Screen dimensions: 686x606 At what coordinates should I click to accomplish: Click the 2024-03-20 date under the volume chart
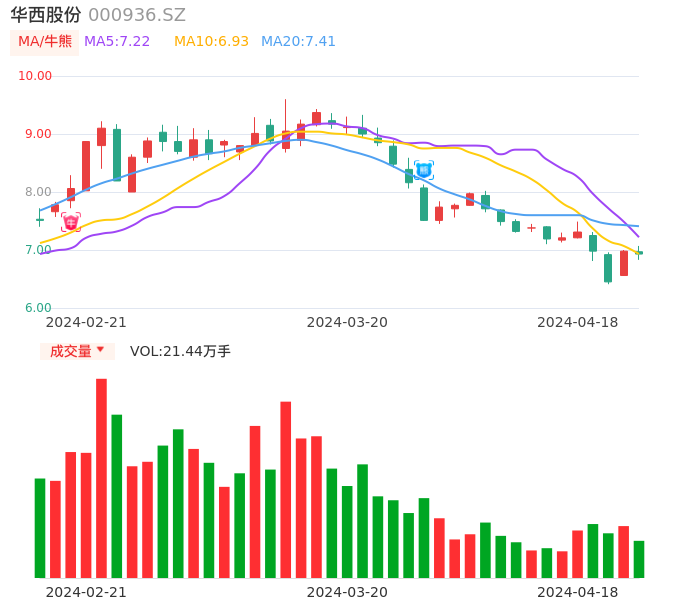click(347, 592)
